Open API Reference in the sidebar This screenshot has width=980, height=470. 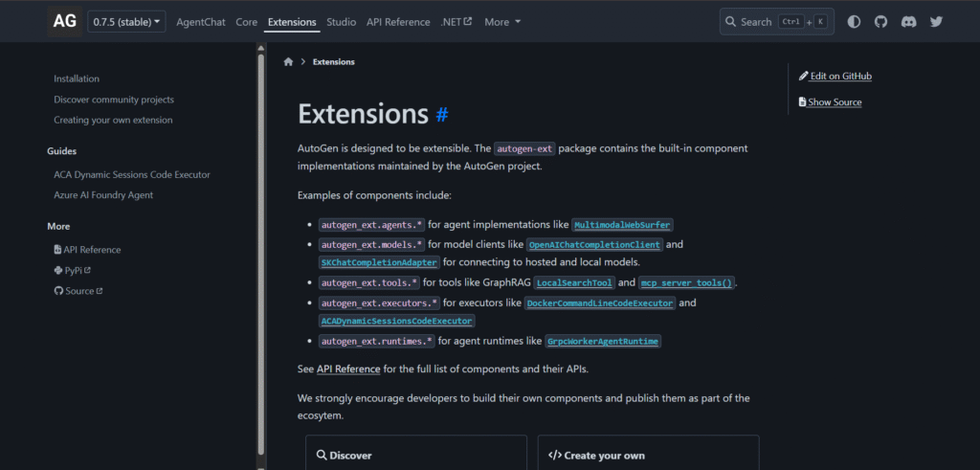[x=87, y=250]
